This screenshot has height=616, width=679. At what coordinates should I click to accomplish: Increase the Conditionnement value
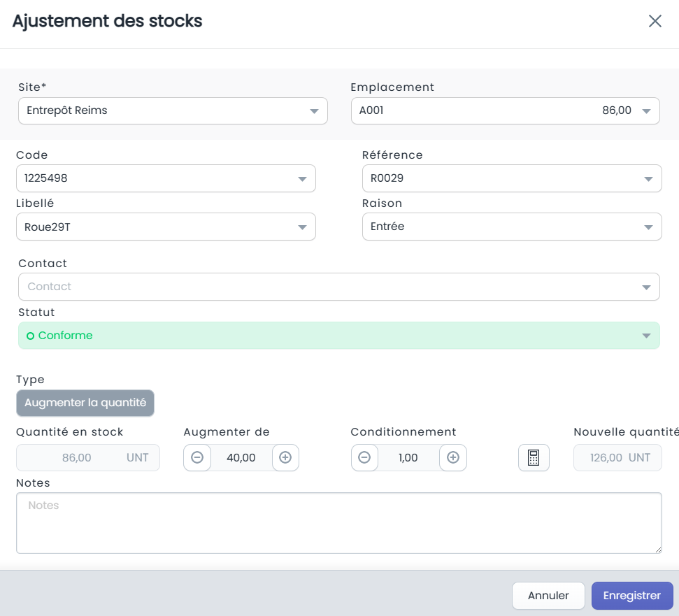453,457
